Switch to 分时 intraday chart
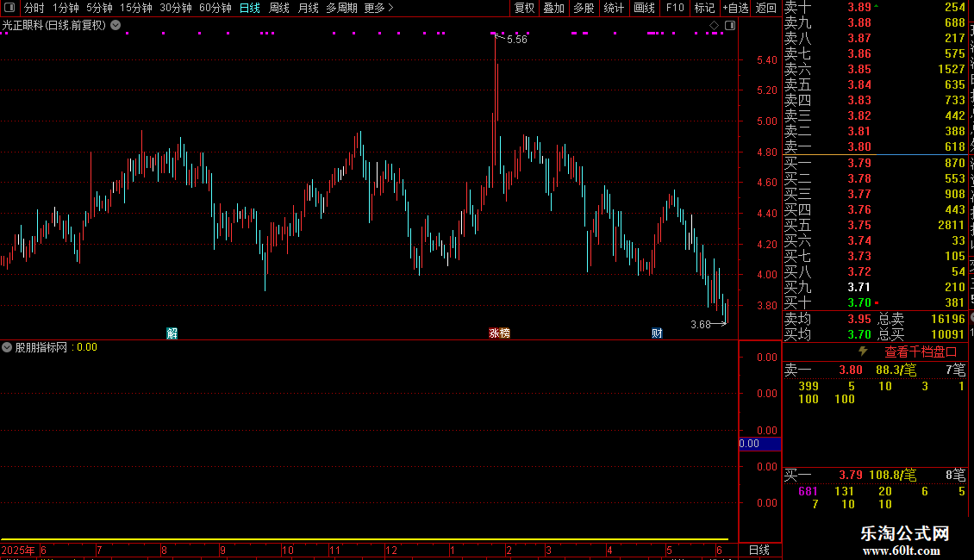 tap(34, 8)
